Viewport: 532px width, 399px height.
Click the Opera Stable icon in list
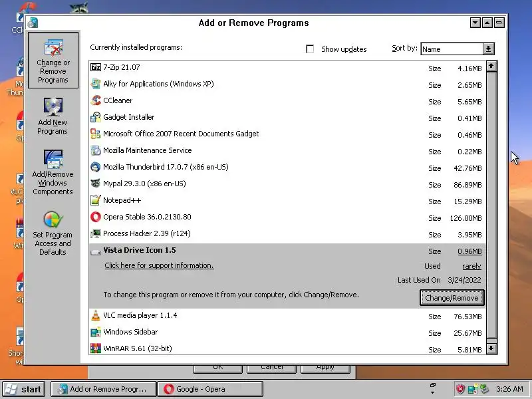(x=96, y=217)
